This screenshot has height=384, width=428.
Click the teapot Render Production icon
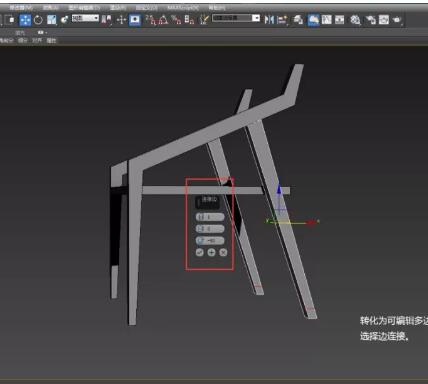397,20
